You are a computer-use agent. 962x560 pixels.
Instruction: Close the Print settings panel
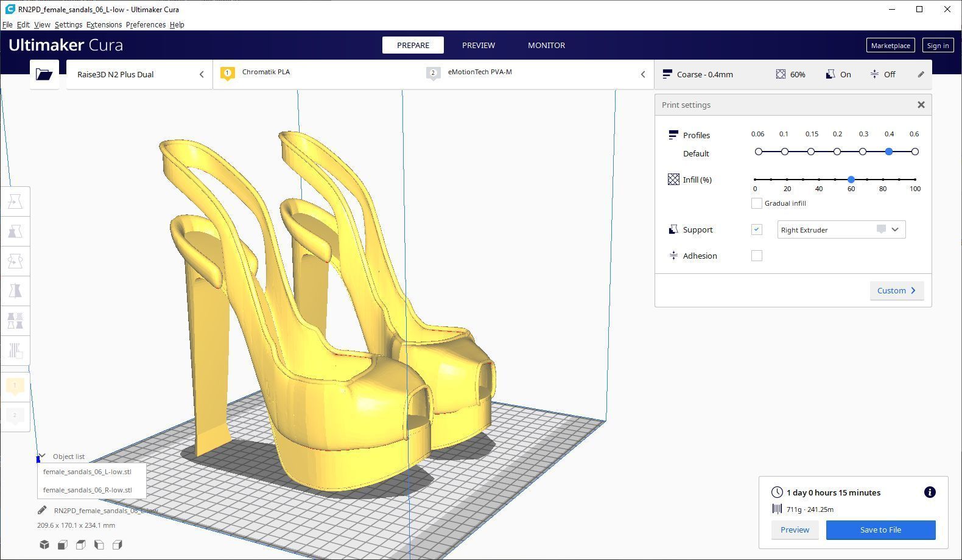(x=921, y=105)
